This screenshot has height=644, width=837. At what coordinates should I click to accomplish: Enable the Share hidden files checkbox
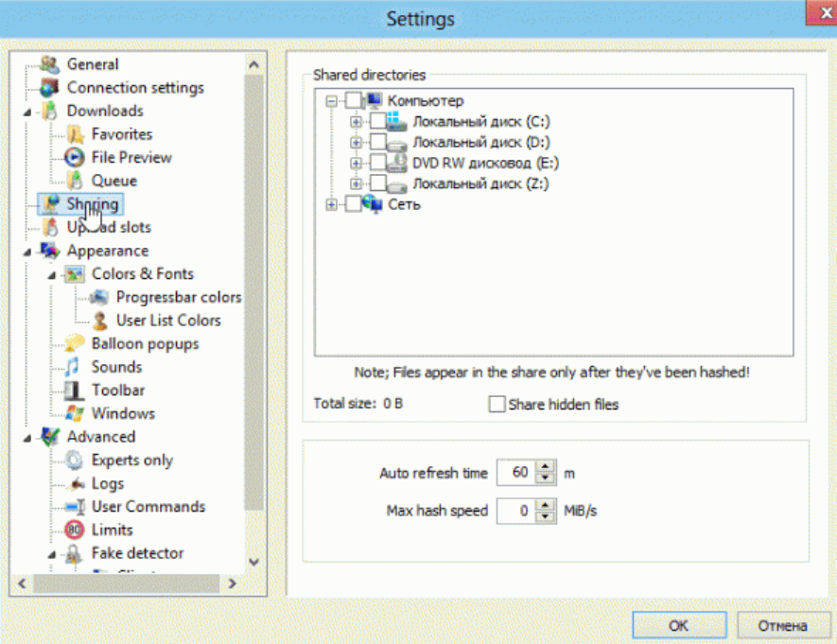pyautogui.click(x=497, y=405)
